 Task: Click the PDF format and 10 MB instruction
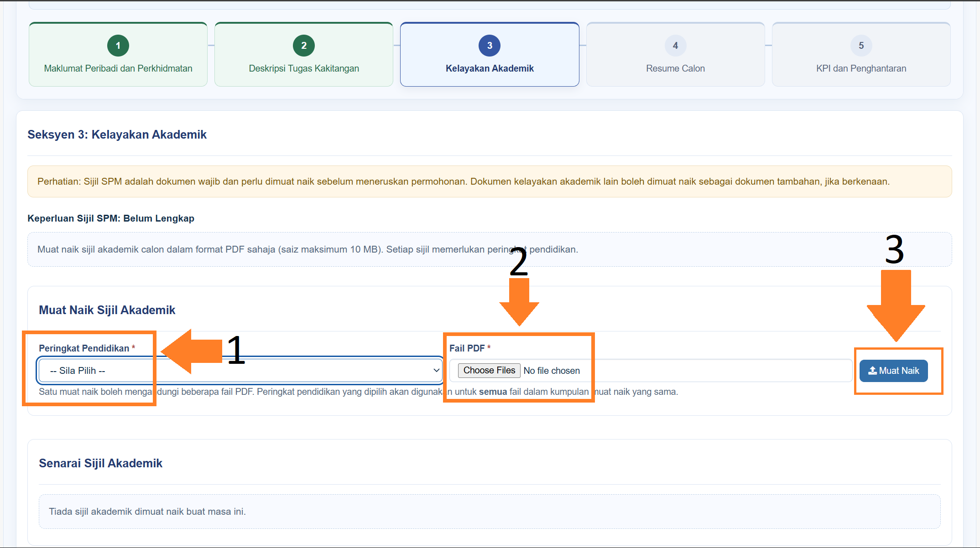pyautogui.click(x=490, y=249)
